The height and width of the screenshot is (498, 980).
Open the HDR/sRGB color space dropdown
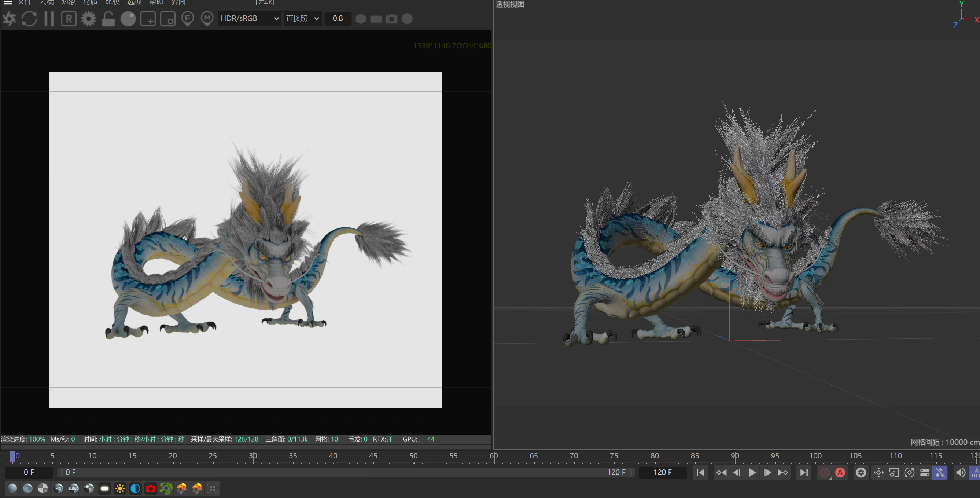pos(250,18)
